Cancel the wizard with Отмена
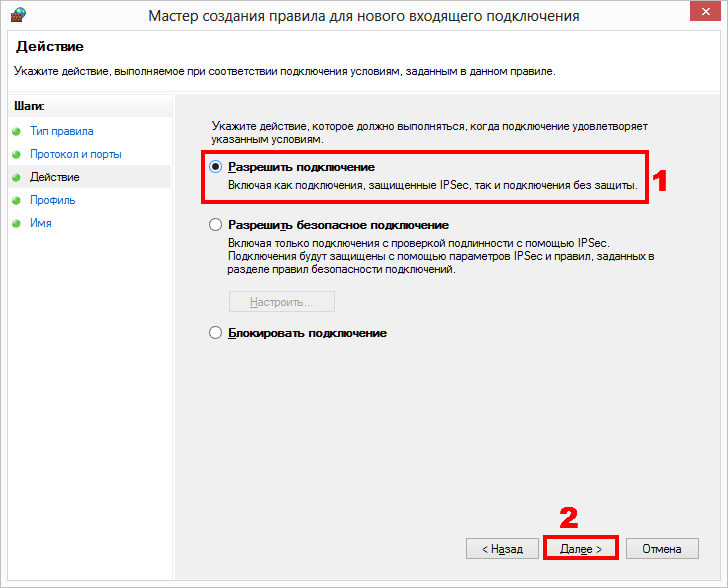This screenshot has height=588, width=728. 662,549
